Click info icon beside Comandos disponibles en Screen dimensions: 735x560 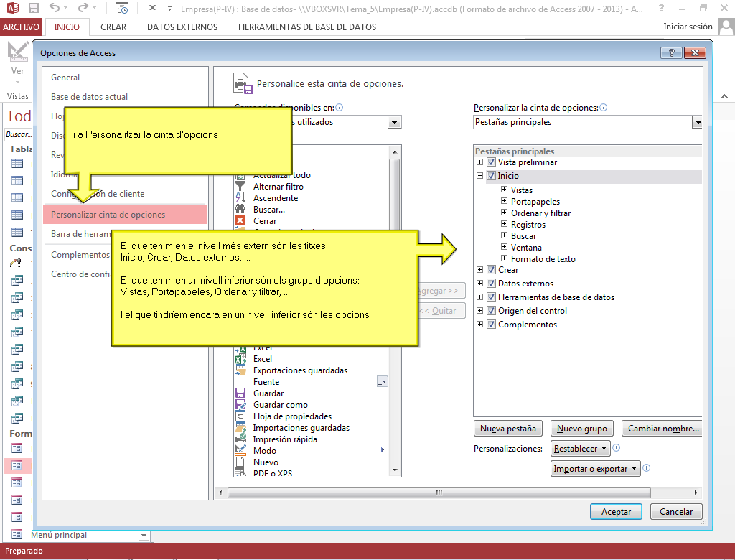[x=340, y=108]
